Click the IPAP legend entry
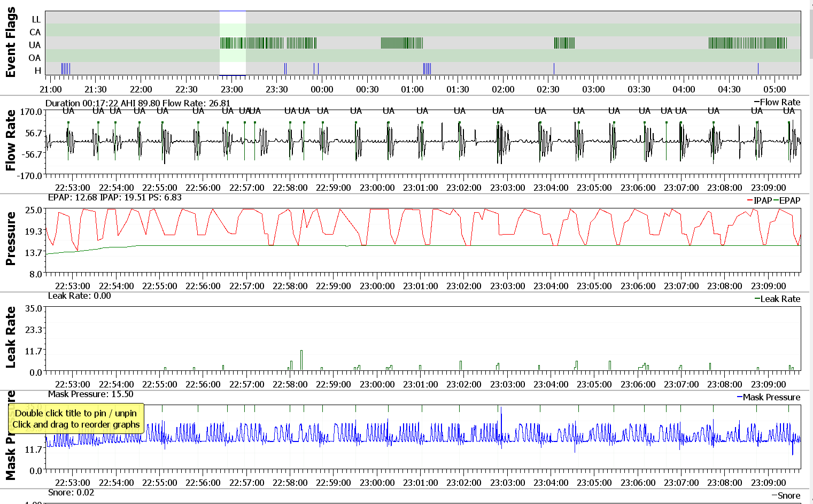 760,200
